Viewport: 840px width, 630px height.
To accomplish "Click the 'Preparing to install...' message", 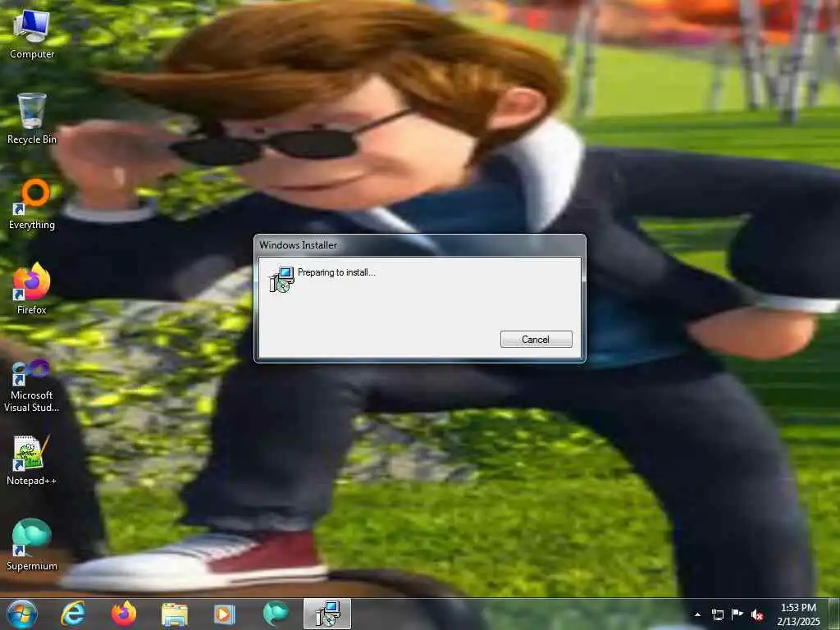I will (336, 272).
